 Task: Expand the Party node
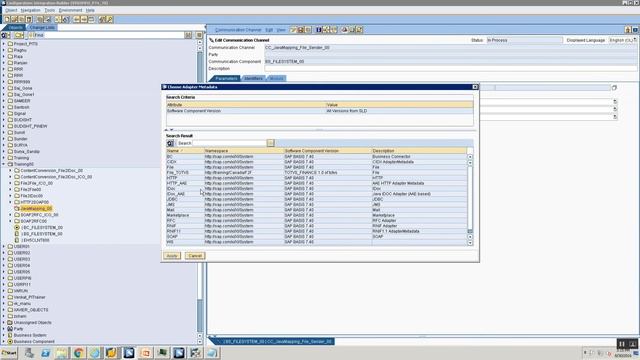(4, 329)
